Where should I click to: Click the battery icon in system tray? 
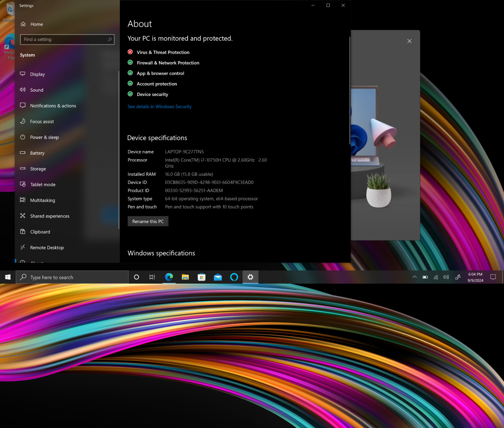(x=425, y=277)
